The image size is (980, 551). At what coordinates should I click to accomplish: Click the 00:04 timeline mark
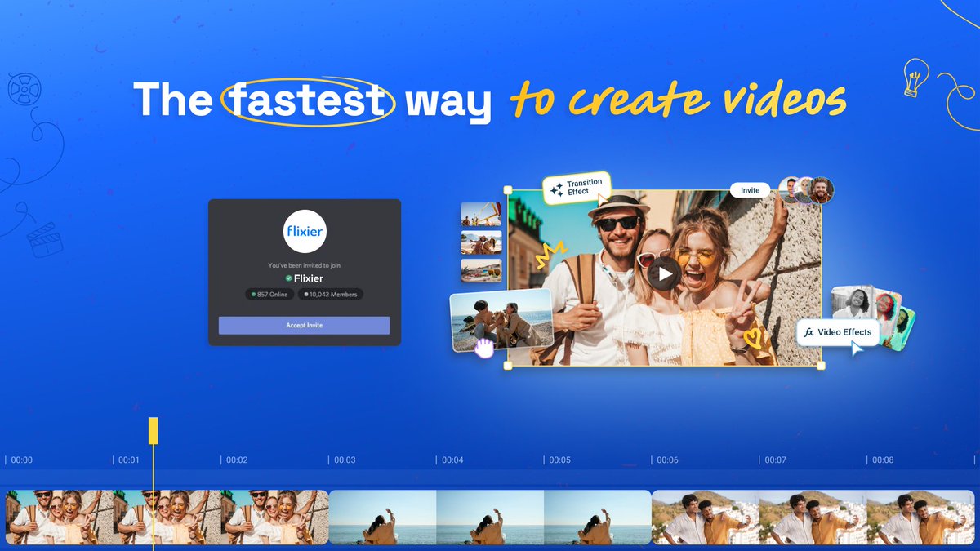click(452, 460)
